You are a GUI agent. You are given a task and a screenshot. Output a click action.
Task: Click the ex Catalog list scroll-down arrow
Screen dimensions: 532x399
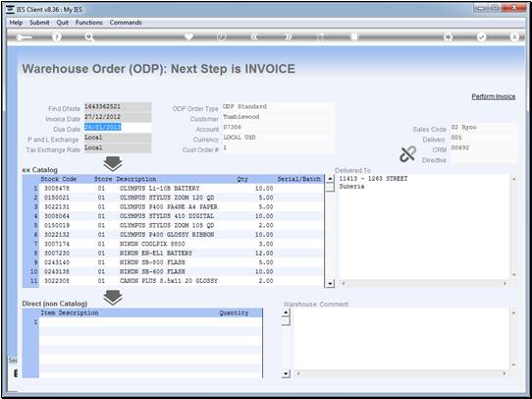pyautogui.click(x=330, y=284)
